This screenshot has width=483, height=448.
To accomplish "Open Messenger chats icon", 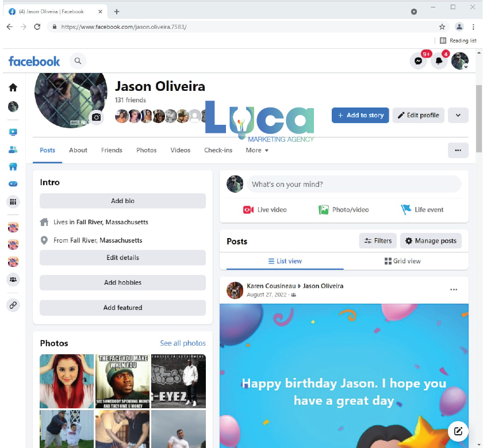I will 418,61.
